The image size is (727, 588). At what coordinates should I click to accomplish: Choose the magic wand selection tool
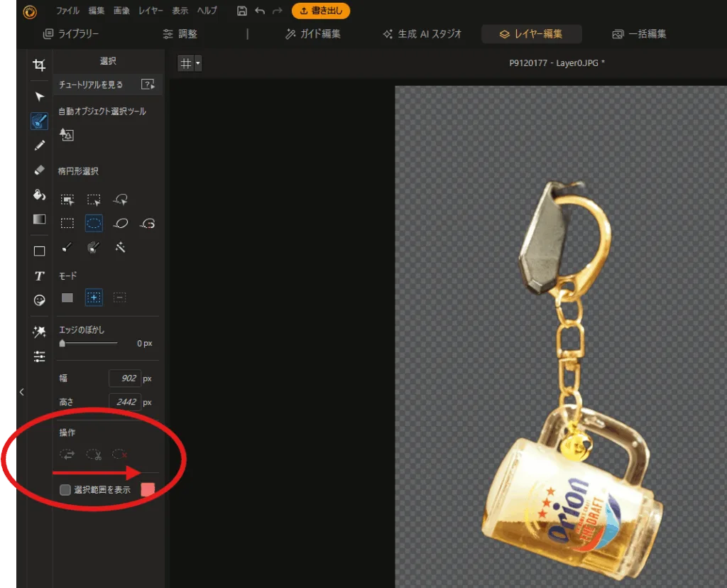[x=121, y=247]
